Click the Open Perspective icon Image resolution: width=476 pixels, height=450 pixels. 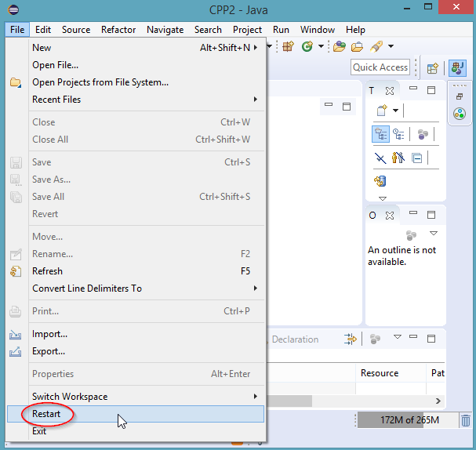[432, 68]
